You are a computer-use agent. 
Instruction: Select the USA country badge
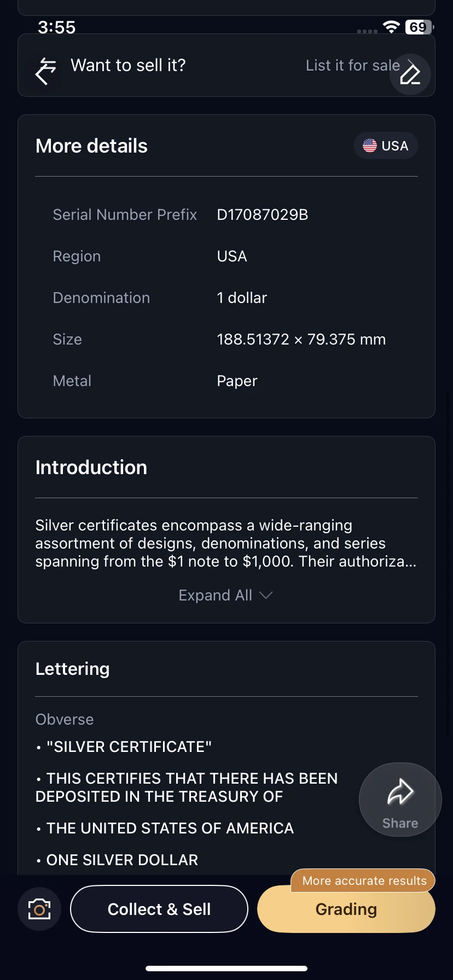(386, 146)
